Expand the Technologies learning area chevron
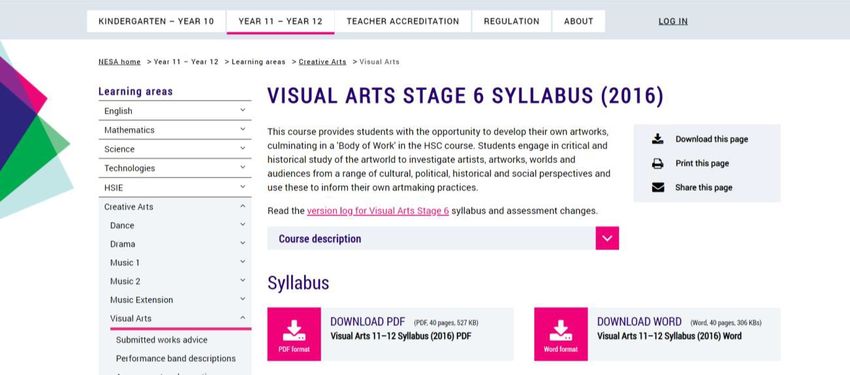Viewport: 850px width, 375px height. pyautogui.click(x=242, y=167)
